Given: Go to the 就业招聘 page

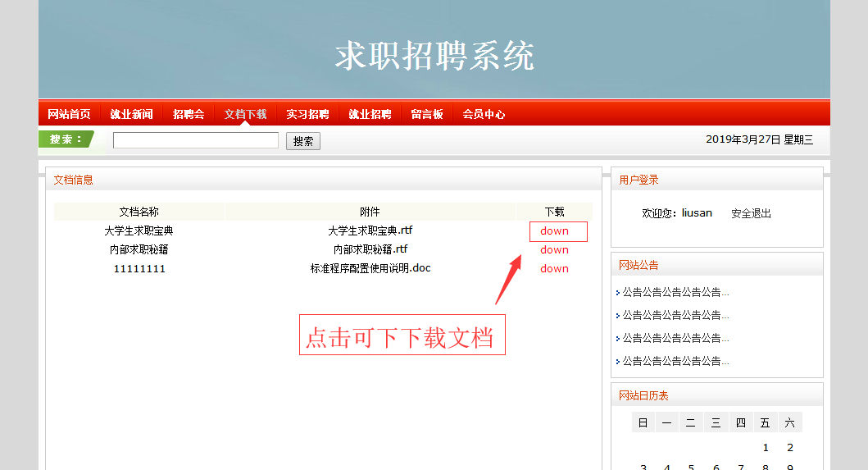Looking at the screenshot, I should (370, 114).
